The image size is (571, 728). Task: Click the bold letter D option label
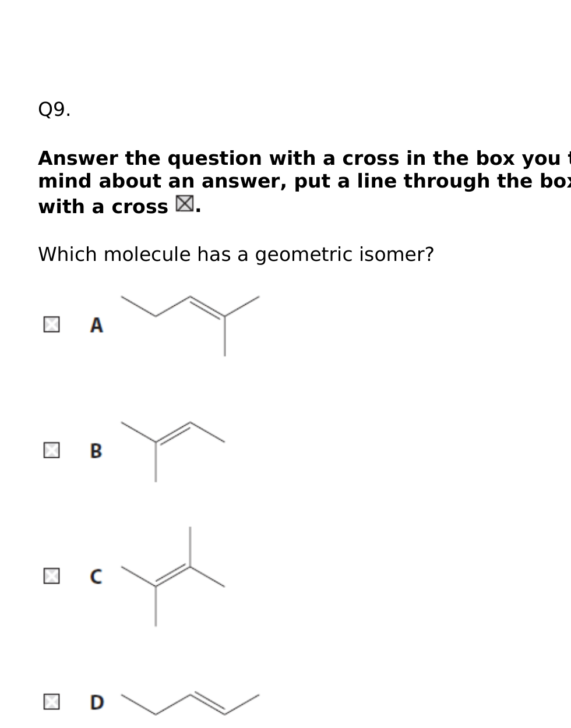(97, 702)
